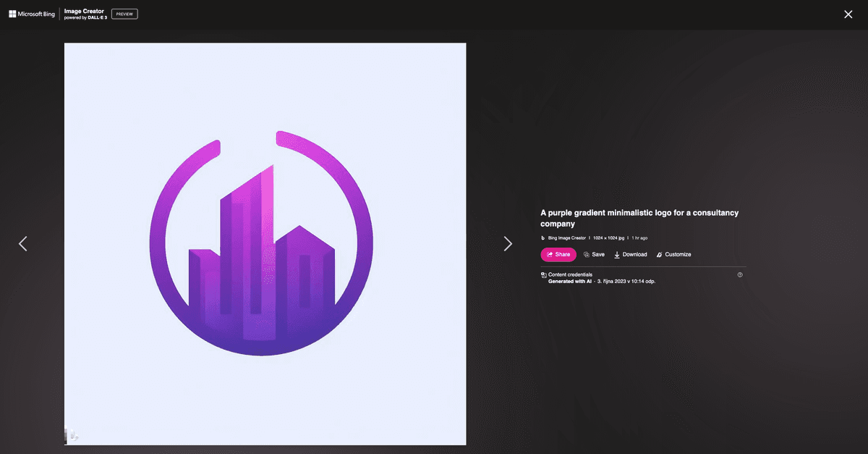Click the PREVIEW badge
Viewport: 868px width, 454px height.
124,14
